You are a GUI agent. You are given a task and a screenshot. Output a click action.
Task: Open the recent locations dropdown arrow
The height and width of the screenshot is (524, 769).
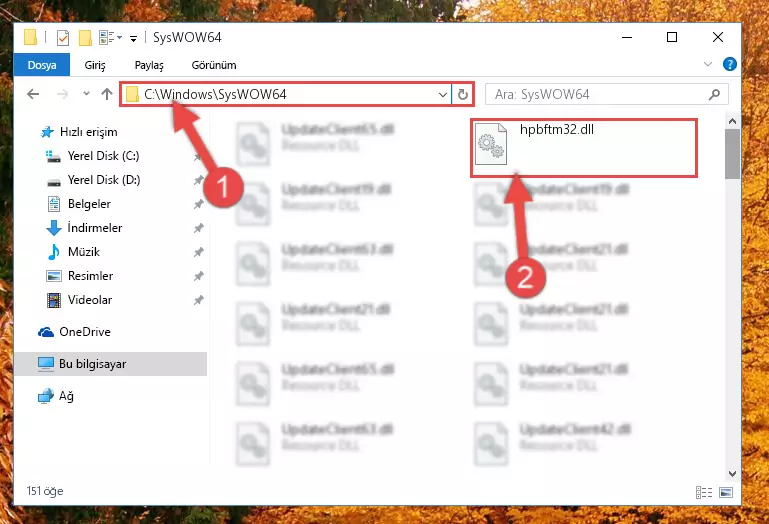[x=86, y=93]
